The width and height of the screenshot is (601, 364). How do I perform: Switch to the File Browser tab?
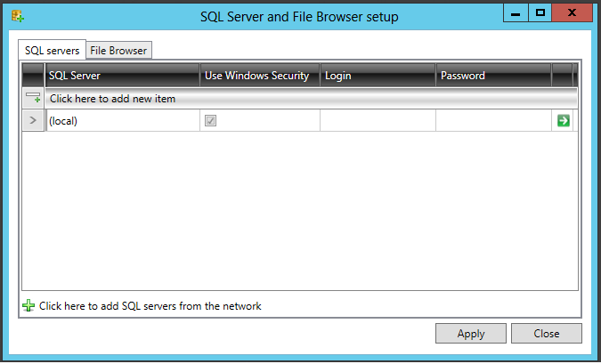click(118, 50)
